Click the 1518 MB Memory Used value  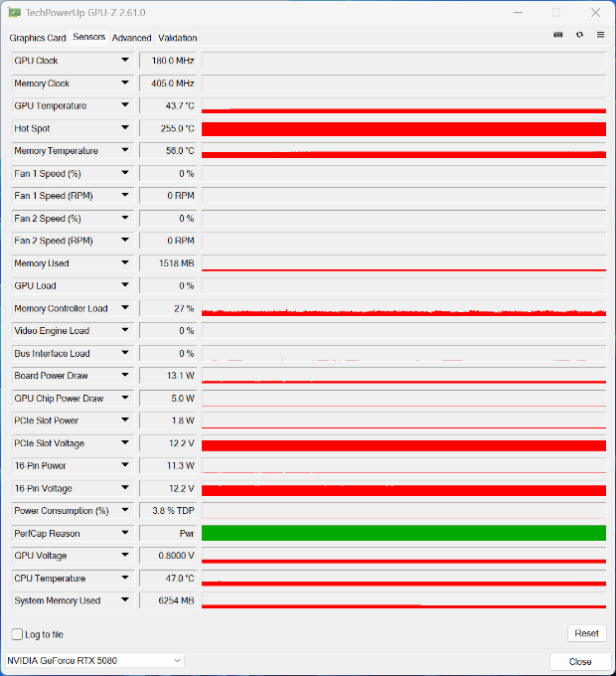click(168, 263)
